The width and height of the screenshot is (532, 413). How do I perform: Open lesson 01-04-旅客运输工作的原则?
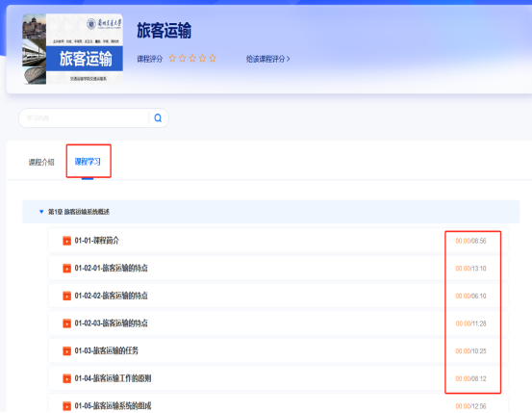click(x=278, y=378)
